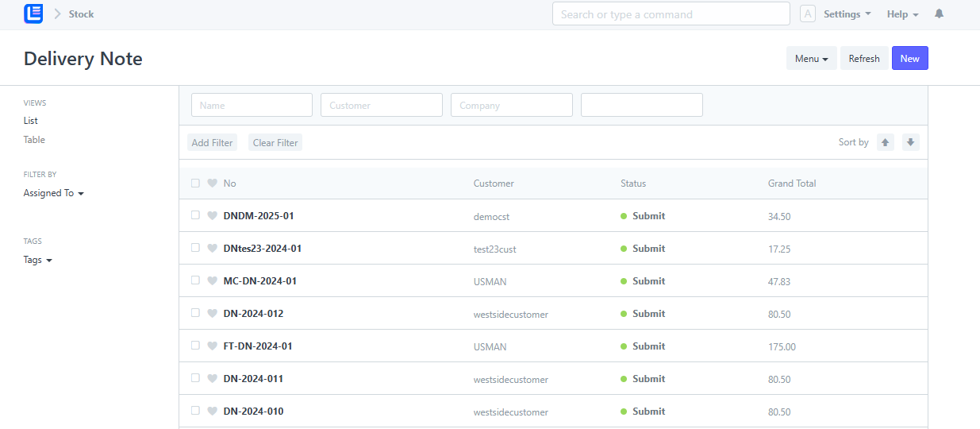
Task: Open the DN-2024-012 delivery note link
Action: (253, 313)
